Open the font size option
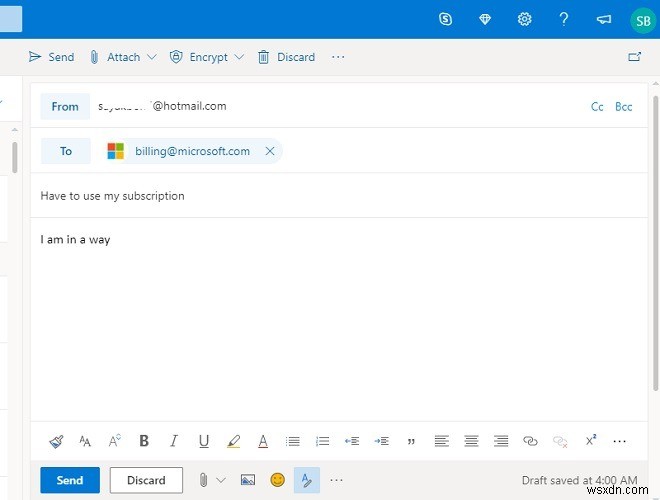Viewport: 660px width, 500px height. (x=114, y=441)
